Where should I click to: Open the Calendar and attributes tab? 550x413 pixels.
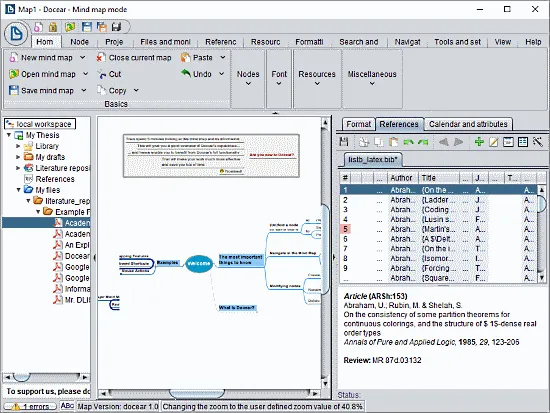click(468, 124)
